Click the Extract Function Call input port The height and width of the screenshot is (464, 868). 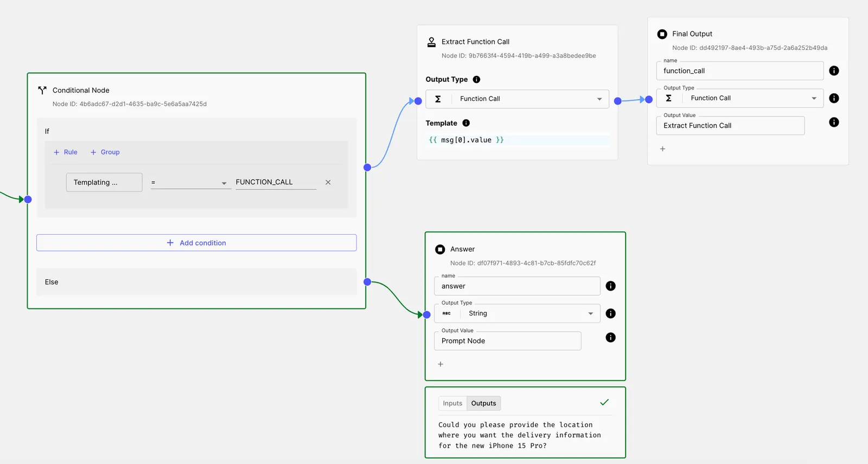(418, 101)
